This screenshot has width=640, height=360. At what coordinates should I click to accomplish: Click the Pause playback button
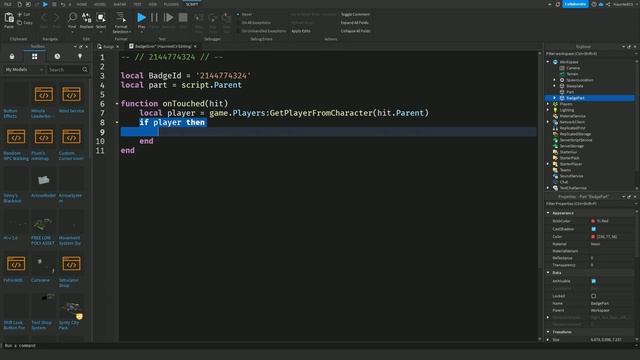click(x=154, y=18)
